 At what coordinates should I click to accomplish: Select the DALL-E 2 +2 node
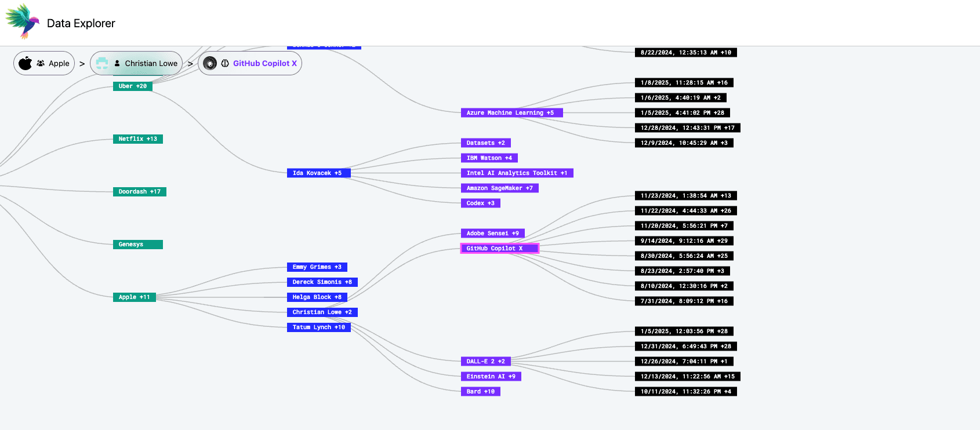click(486, 362)
